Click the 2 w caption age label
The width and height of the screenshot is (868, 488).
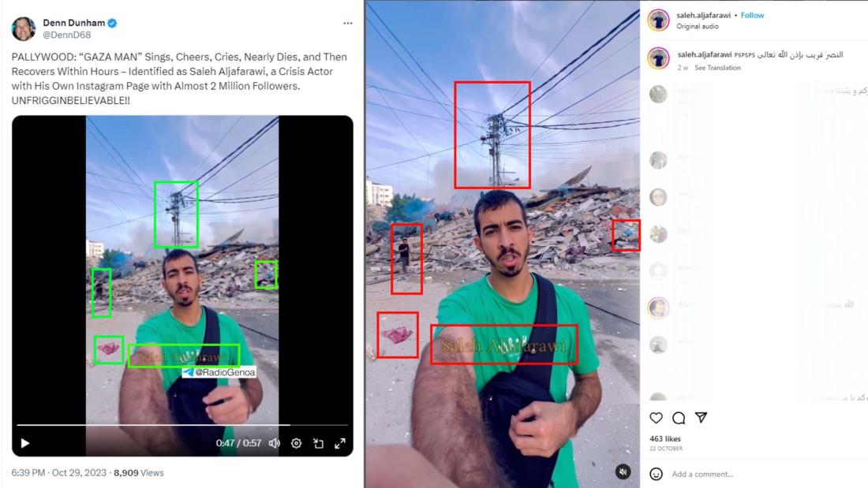click(683, 68)
